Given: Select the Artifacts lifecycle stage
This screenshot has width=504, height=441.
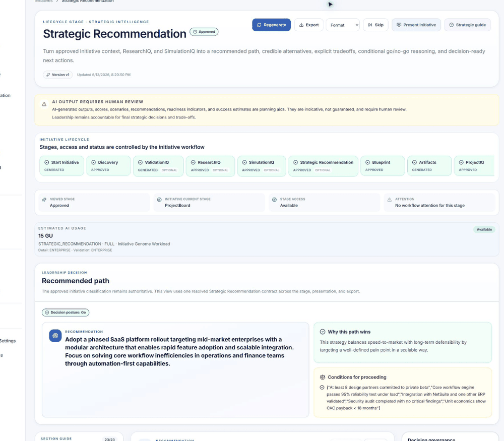Looking at the screenshot, I should click(x=429, y=166).
